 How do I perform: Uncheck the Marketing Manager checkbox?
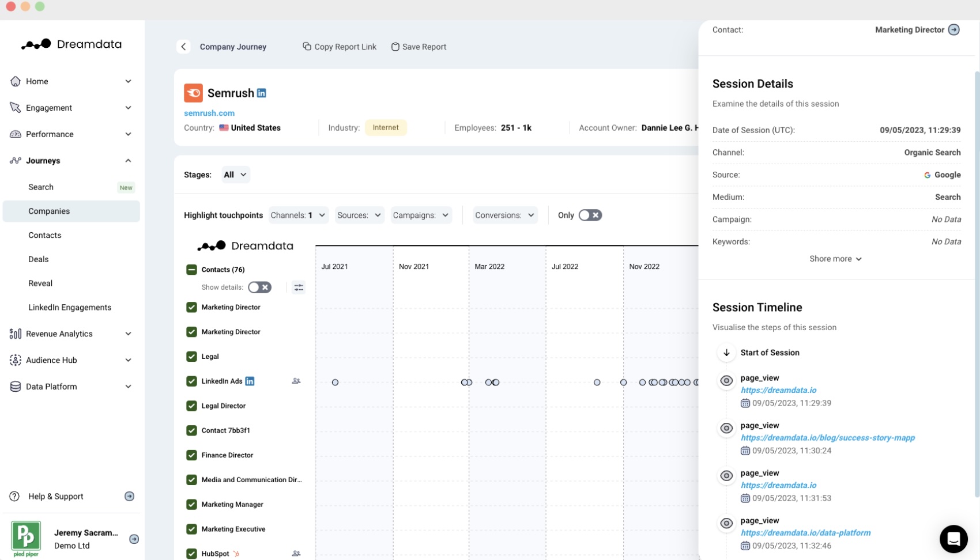(191, 505)
